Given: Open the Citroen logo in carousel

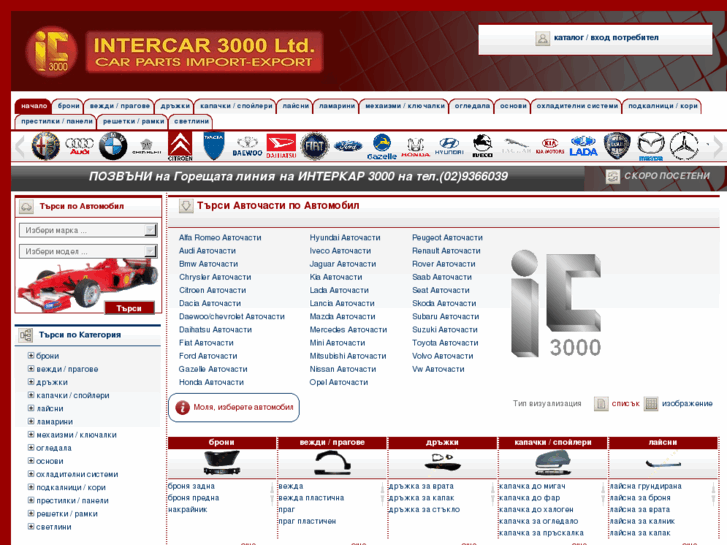Looking at the screenshot, I should pos(180,146).
